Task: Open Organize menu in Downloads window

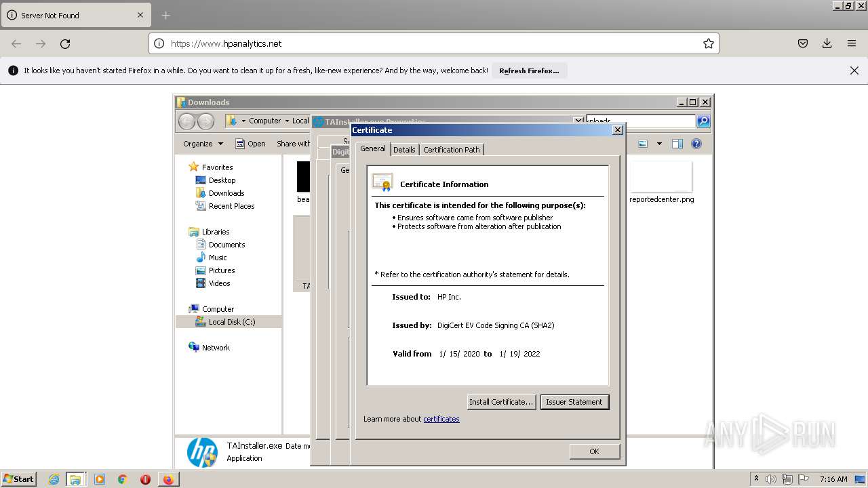Action: point(203,144)
